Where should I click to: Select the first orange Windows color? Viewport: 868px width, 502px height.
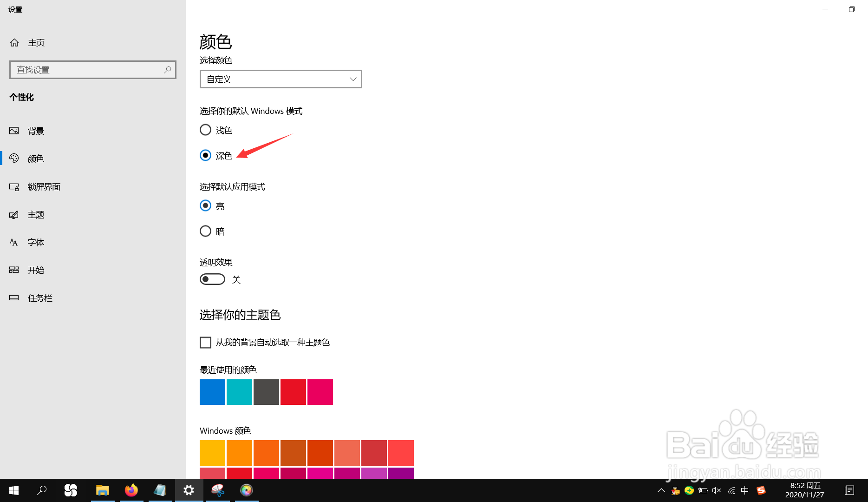pyautogui.click(x=239, y=453)
